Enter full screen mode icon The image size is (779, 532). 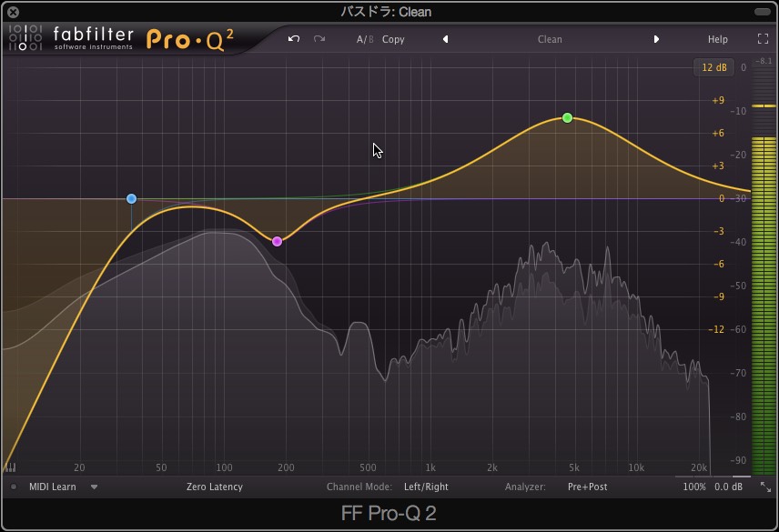click(x=764, y=39)
